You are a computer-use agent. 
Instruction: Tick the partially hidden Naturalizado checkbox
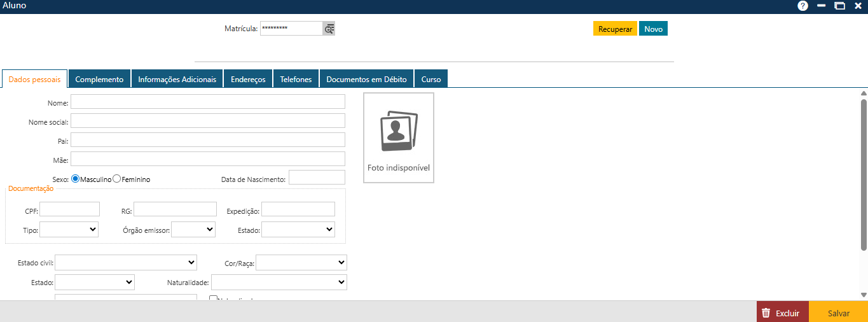214,298
